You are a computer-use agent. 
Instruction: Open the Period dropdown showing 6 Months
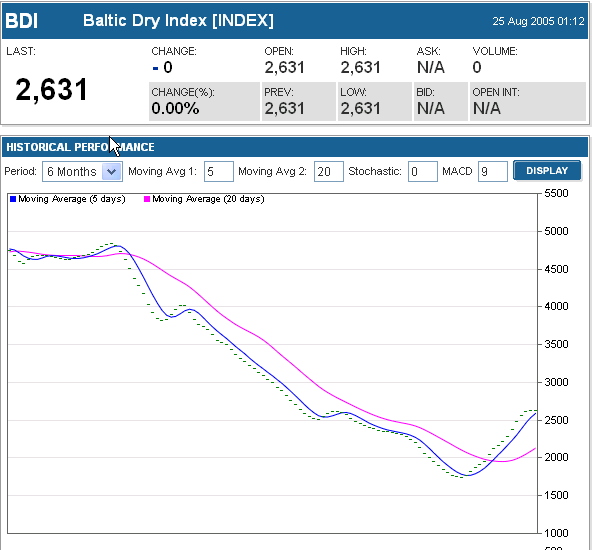click(82, 172)
